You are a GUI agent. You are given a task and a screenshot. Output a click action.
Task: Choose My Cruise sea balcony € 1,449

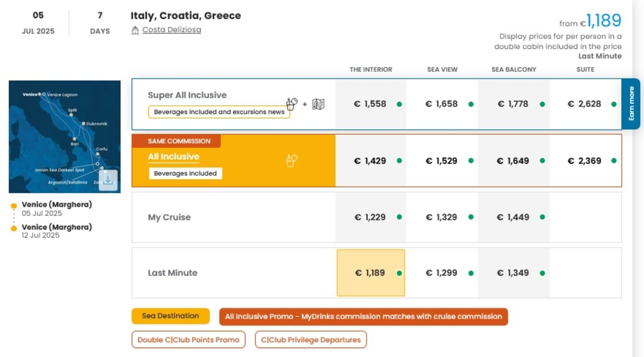pyautogui.click(x=513, y=217)
